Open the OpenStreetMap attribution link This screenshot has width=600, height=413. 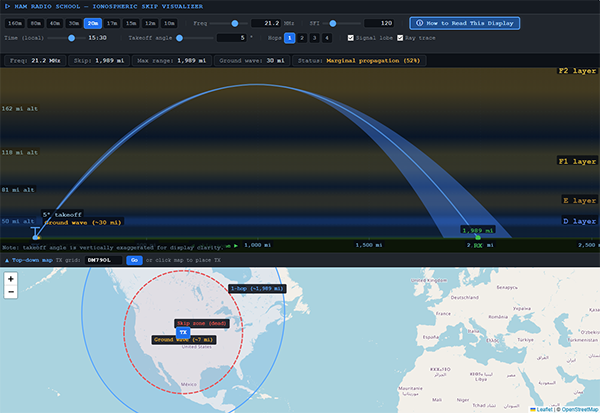point(580,410)
